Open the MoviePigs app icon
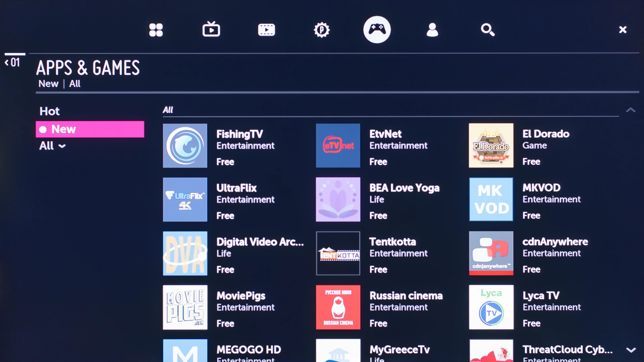Viewport: 644px width, 362px height. (185, 307)
